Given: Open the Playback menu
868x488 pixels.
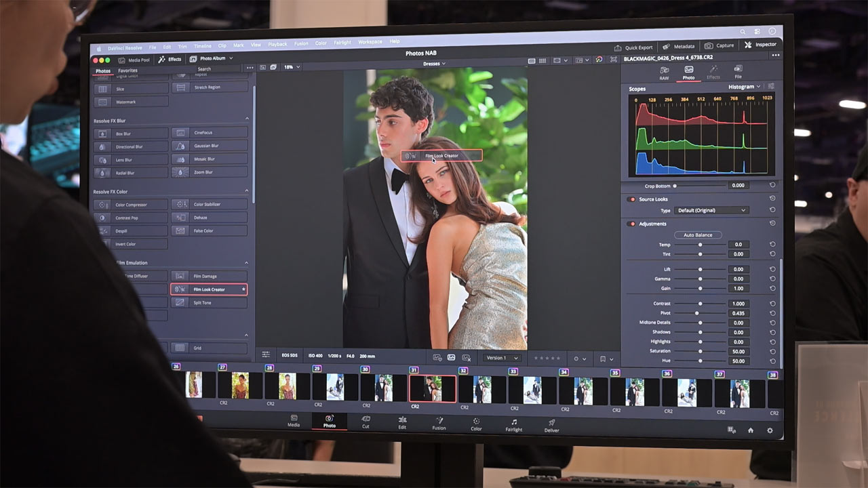Looking at the screenshot, I should pos(277,44).
